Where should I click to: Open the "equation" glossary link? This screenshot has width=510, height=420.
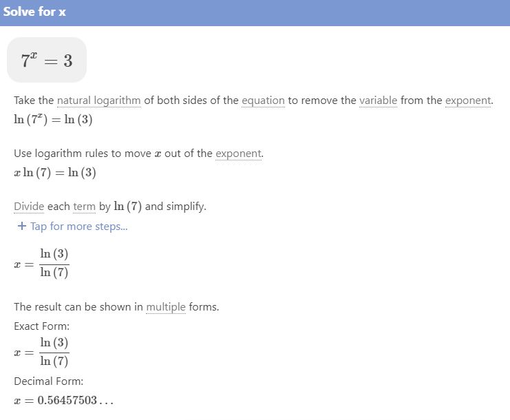click(263, 101)
